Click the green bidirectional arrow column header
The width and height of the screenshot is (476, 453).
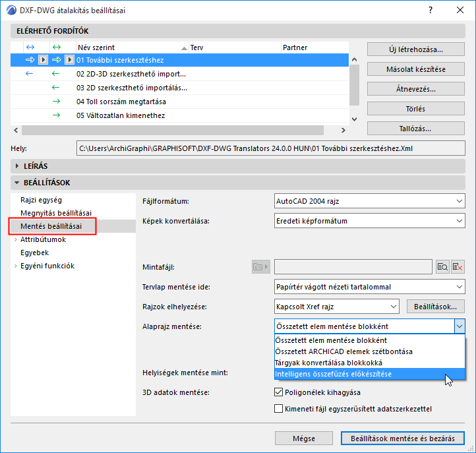tap(57, 47)
